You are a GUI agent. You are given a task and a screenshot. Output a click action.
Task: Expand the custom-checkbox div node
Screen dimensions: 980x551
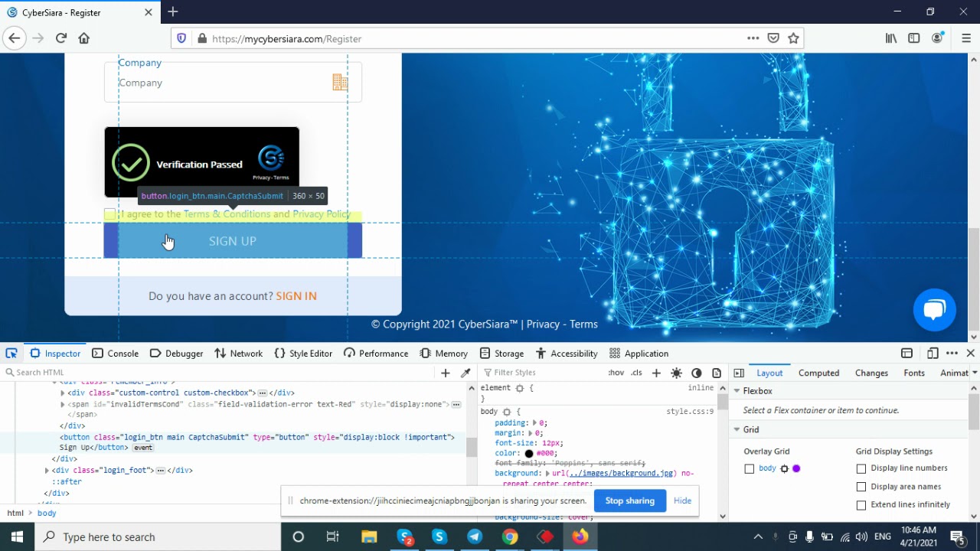click(x=63, y=393)
